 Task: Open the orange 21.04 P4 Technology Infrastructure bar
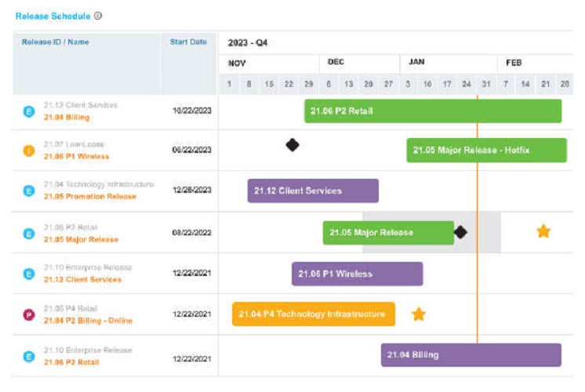coord(314,314)
